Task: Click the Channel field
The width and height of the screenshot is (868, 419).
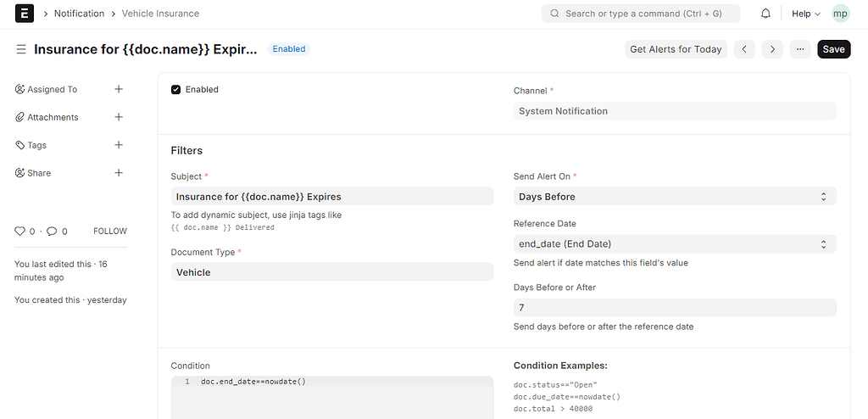Action: (x=675, y=111)
